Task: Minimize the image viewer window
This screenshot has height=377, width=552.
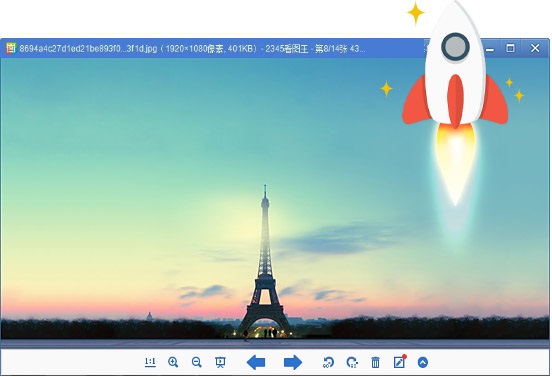Action: click(490, 49)
